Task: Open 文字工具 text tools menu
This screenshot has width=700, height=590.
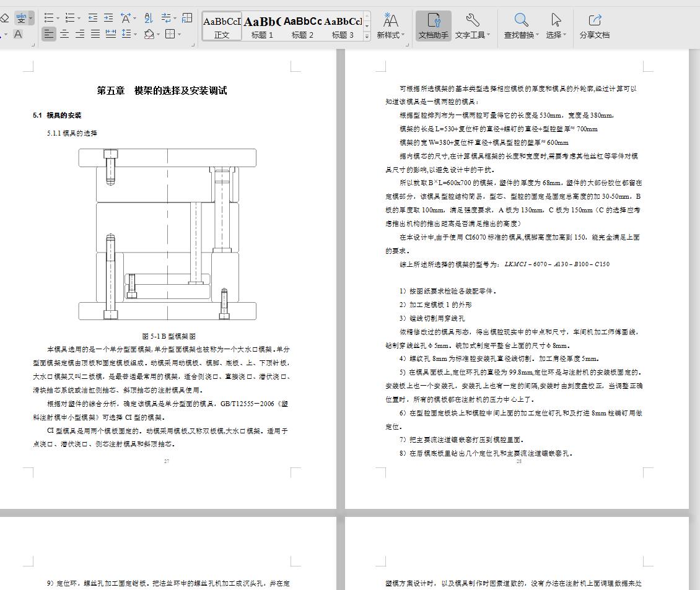Action: click(472, 27)
